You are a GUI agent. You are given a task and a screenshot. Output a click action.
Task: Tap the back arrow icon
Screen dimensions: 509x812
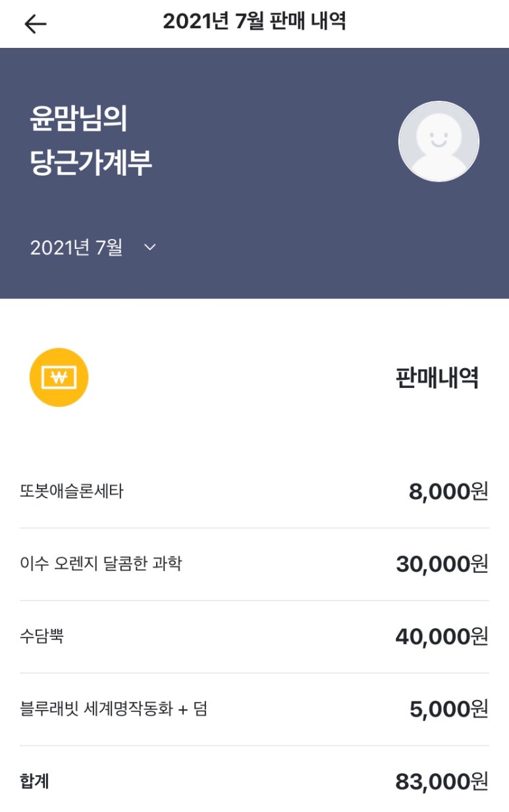click(x=36, y=24)
